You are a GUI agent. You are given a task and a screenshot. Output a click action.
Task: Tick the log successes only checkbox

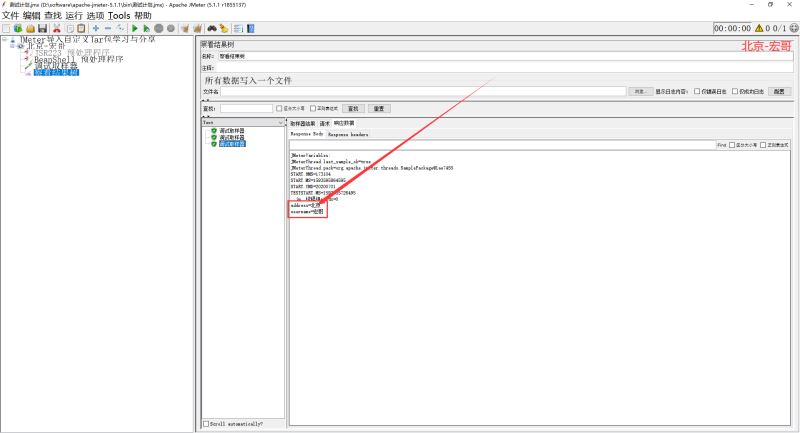(x=735, y=91)
